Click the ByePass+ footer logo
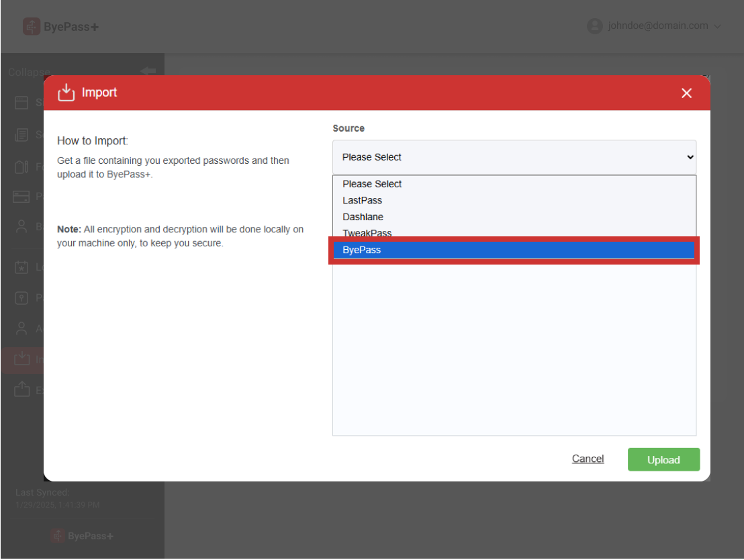The width and height of the screenshot is (744, 560). 82,536
